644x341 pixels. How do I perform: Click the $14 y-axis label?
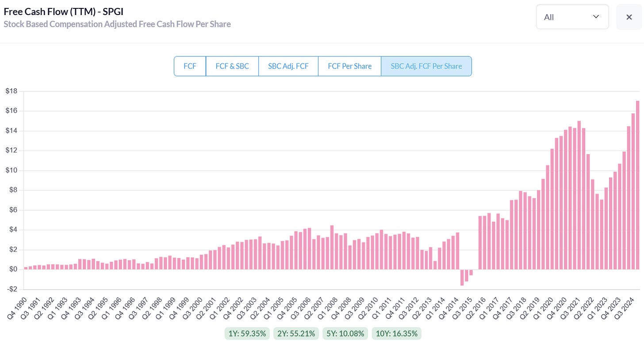coord(11,131)
